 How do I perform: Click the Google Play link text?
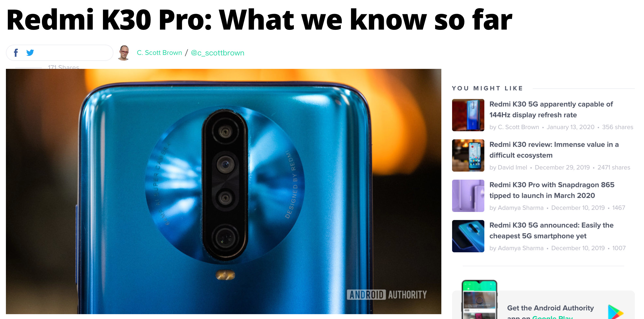552,317
